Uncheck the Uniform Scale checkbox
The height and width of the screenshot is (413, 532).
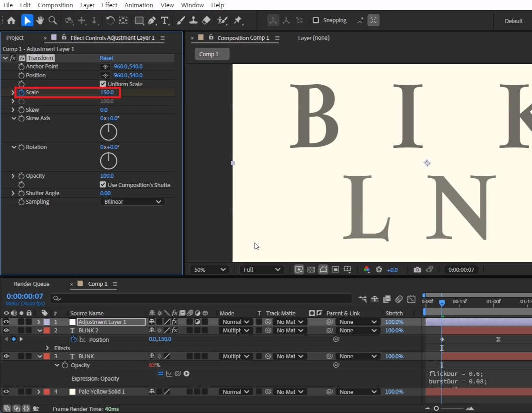[103, 84]
